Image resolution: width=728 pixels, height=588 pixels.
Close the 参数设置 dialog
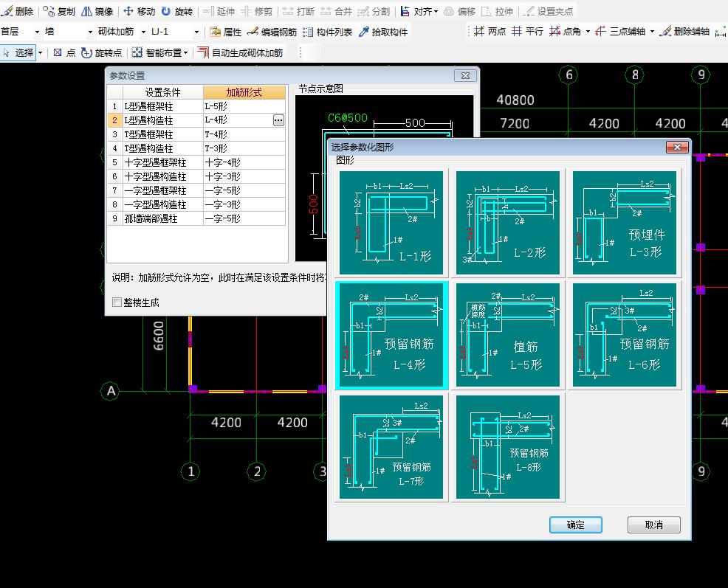point(465,75)
